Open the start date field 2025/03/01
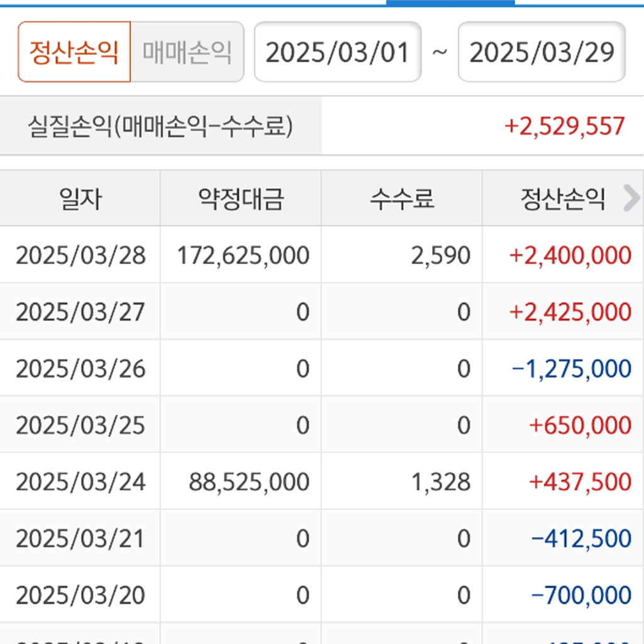 point(338,52)
